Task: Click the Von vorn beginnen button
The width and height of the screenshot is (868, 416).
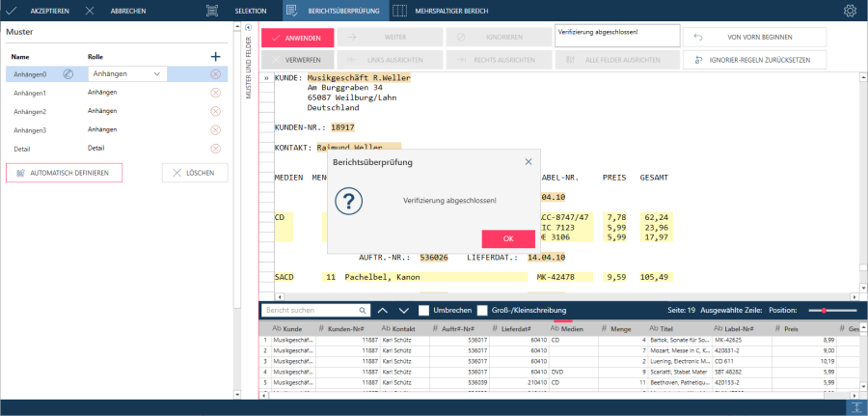Action: coord(754,37)
